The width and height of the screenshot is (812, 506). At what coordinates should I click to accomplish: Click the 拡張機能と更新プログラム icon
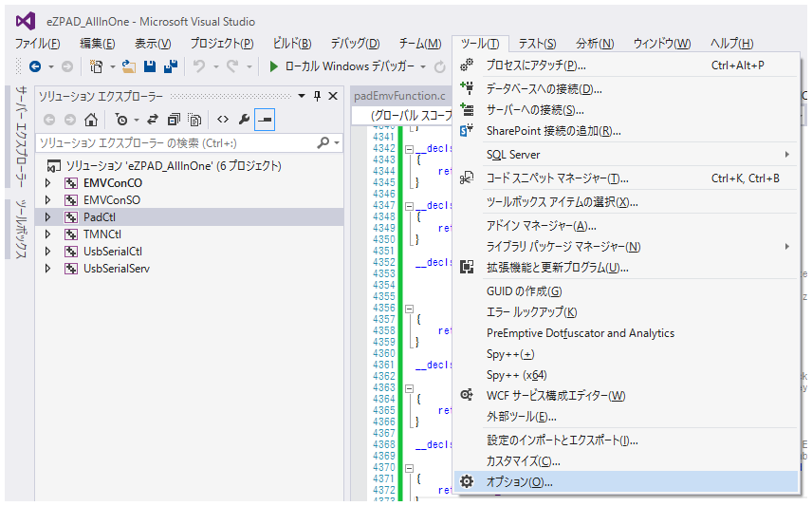[x=467, y=267]
